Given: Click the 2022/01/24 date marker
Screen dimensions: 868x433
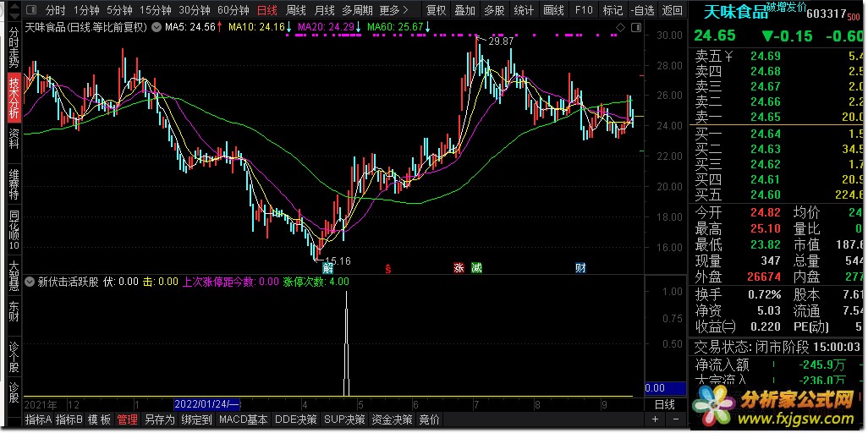Looking at the screenshot, I should (206, 403).
